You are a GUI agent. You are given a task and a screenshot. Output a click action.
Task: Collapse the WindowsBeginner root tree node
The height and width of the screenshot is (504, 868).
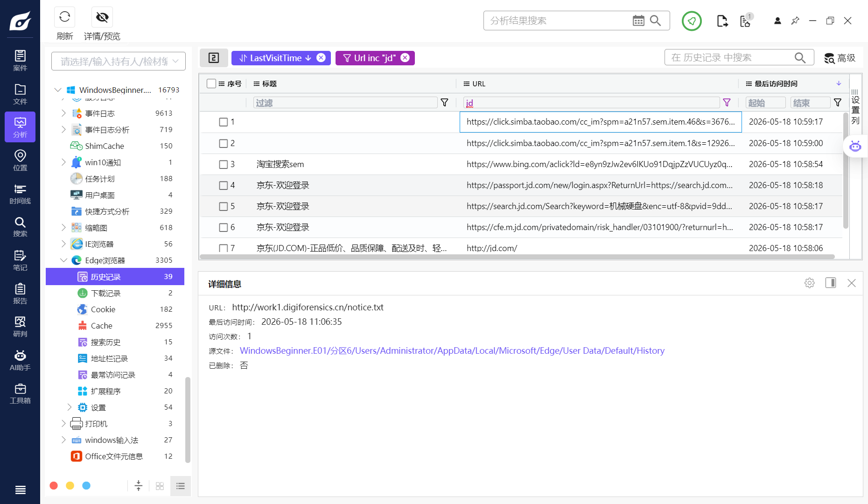[58, 90]
